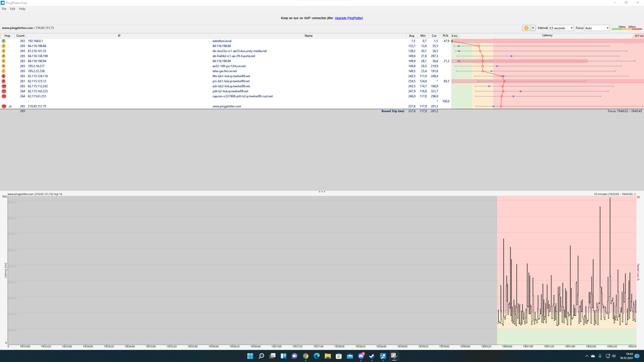
Task: Select IP address 192.168.0.1
Action: click(35, 41)
